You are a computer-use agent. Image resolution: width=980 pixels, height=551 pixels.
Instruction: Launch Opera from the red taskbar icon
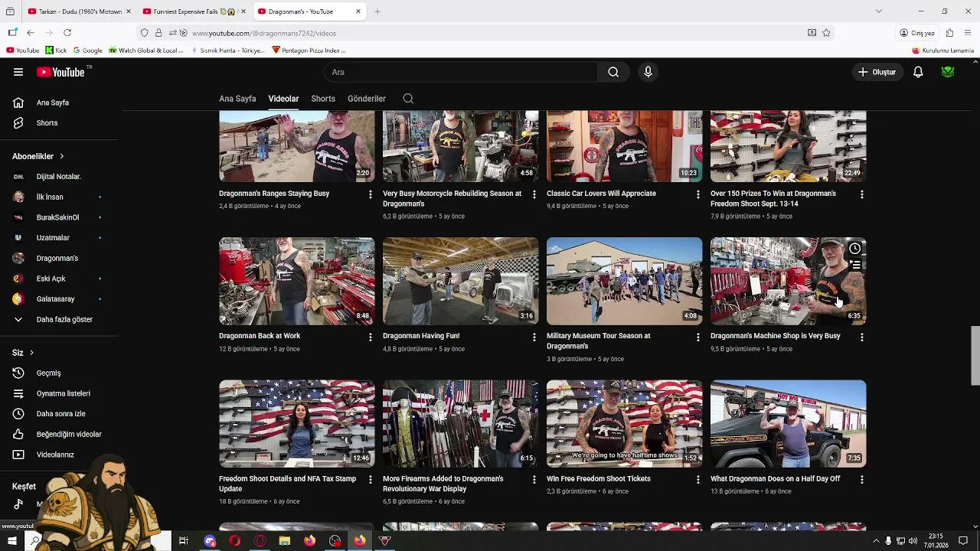tap(234, 541)
